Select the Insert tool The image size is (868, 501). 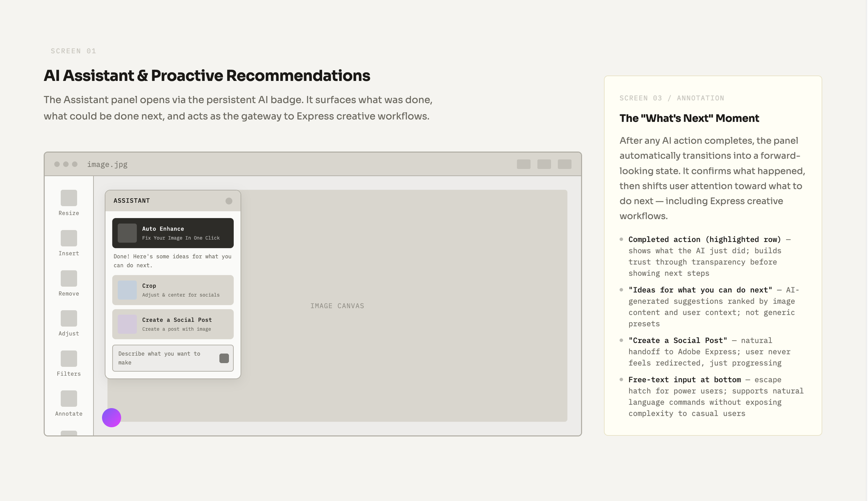tap(68, 238)
